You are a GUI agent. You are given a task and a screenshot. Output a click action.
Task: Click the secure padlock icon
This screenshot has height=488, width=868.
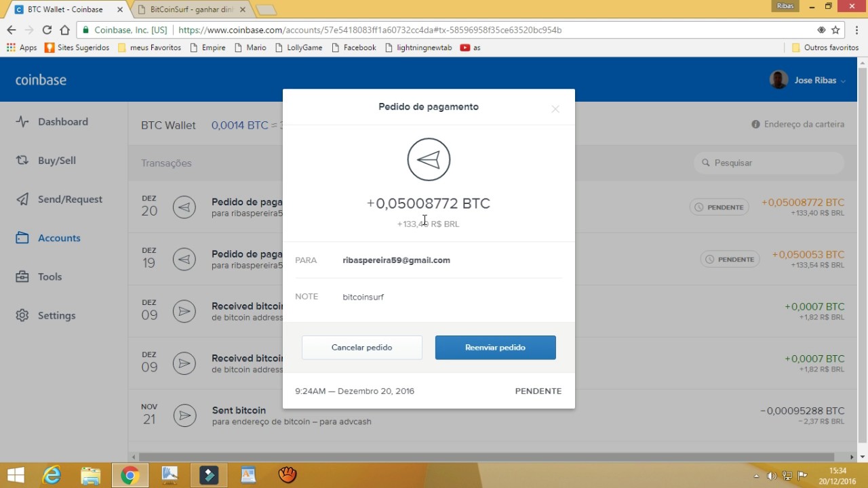86,30
